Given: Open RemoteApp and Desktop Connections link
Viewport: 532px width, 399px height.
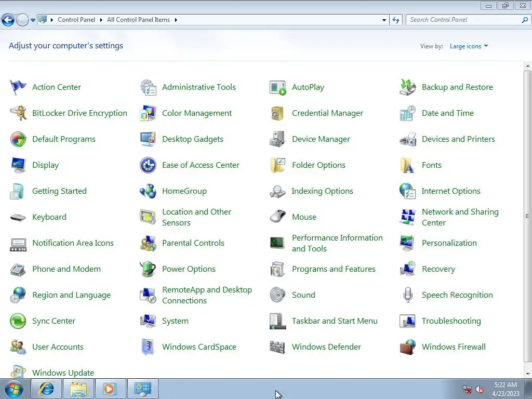Looking at the screenshot, I should (207, 295).
